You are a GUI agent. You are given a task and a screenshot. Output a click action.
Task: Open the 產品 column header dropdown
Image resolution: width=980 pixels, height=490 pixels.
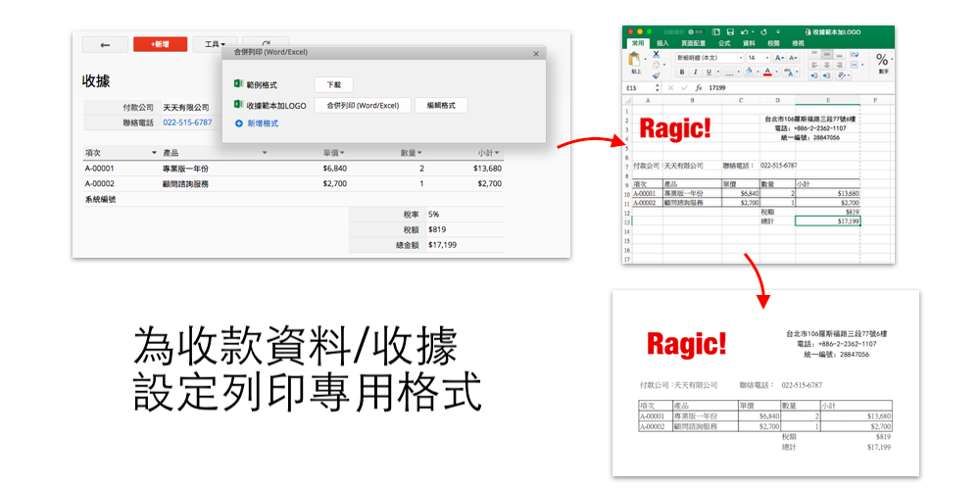(265, 153)
